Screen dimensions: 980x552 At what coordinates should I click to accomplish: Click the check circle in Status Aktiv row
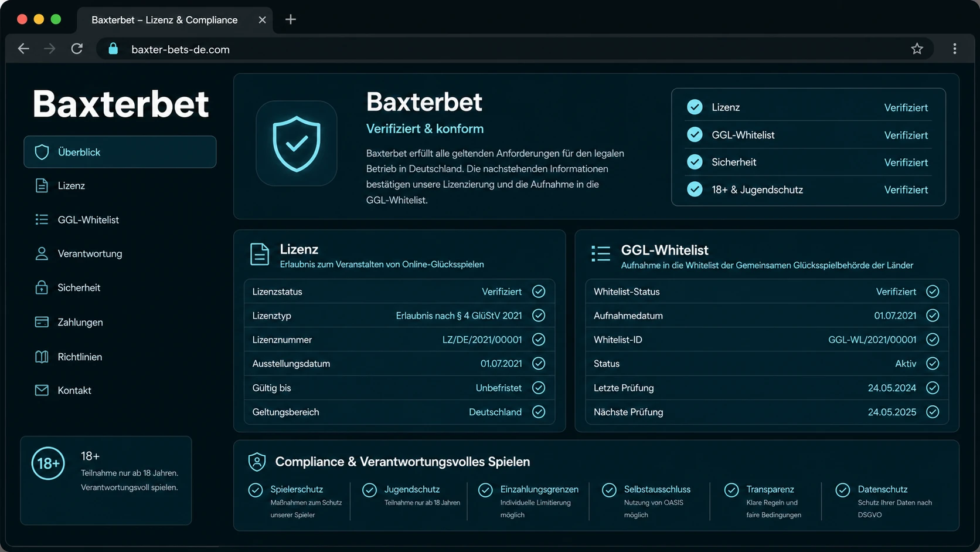pyautogui.click(x=933, y=364)
